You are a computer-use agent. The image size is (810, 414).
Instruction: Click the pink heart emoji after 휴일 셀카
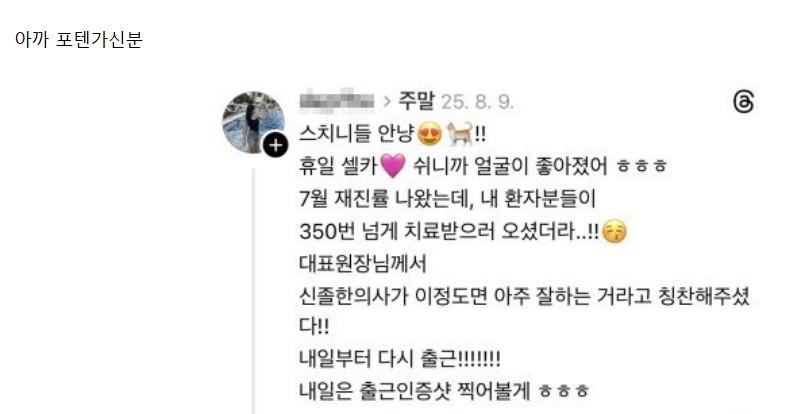(393, 166)
